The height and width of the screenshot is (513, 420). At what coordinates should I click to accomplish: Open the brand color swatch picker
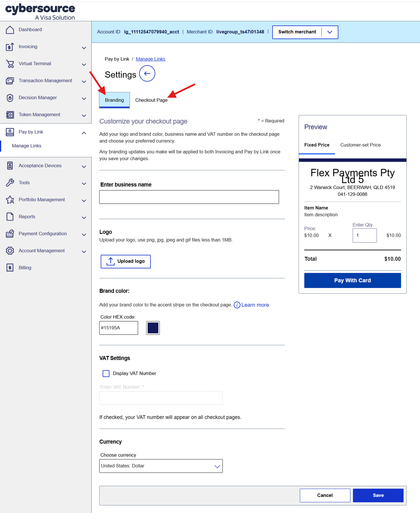153,328
